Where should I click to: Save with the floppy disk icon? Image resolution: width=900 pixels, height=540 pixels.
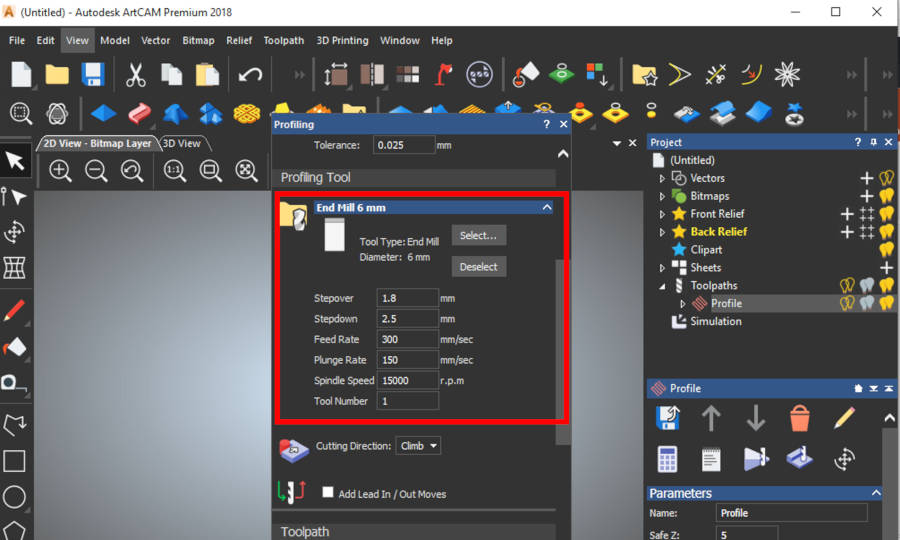[92, 75]
